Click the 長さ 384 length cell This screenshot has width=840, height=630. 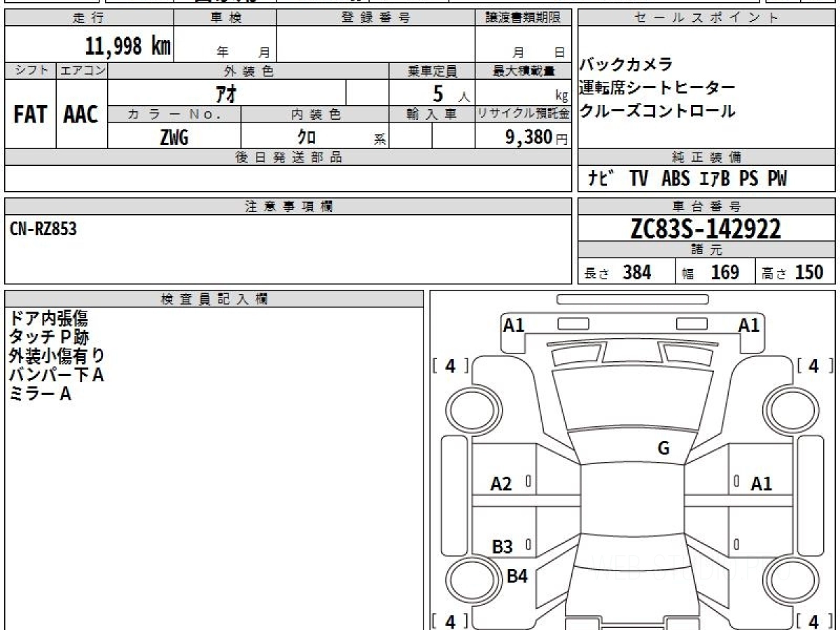[x=626, y=272]
